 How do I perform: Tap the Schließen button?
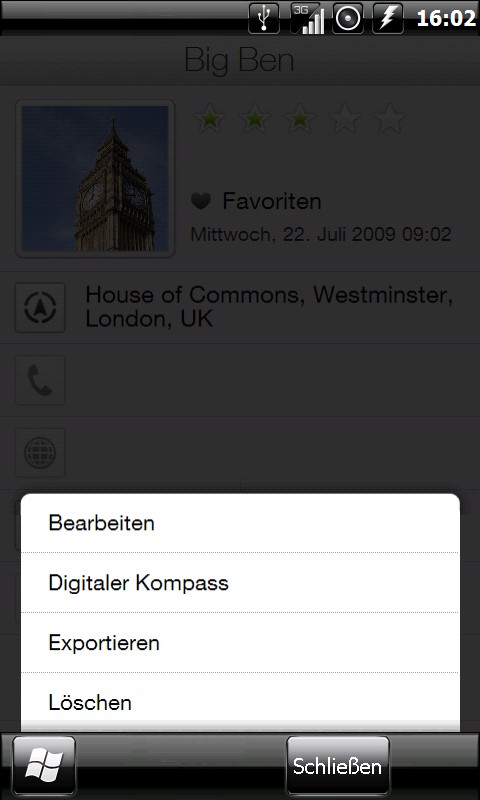point(338,766)
